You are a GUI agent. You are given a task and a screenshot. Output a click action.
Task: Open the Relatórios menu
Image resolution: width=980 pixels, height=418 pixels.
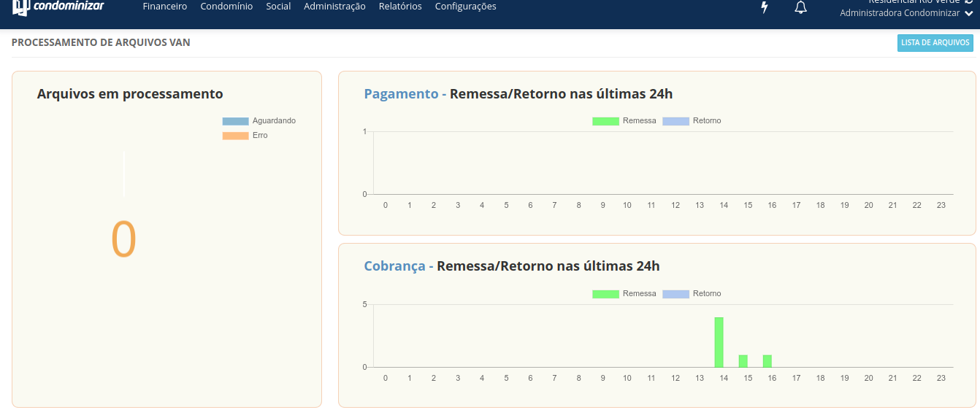click(400, 7)
